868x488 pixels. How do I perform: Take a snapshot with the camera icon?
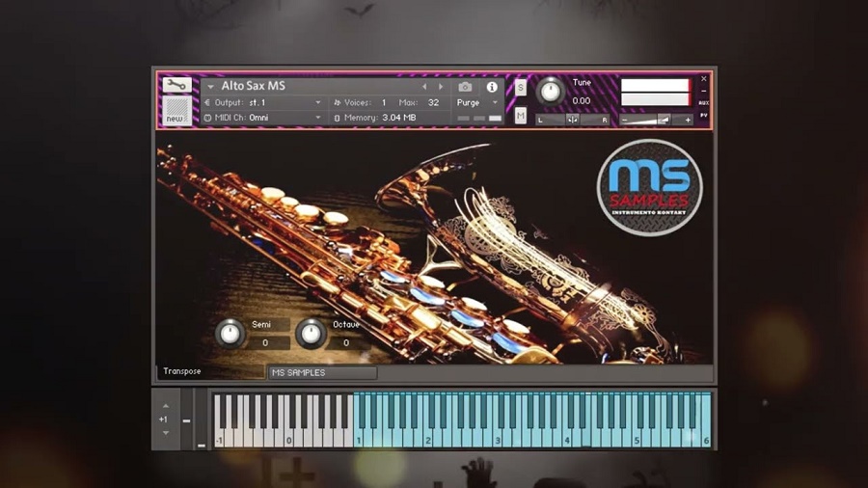[x=465, y=87]
